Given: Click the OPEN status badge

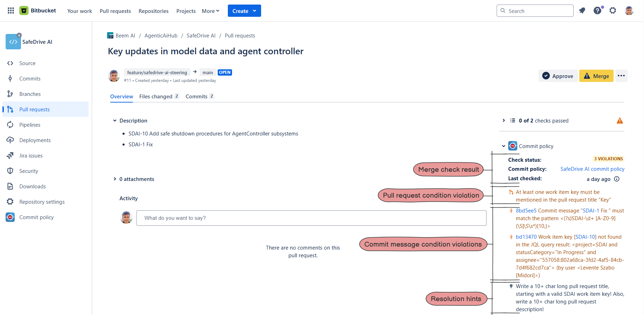Looking at the screenshot, I should point(225,72).
